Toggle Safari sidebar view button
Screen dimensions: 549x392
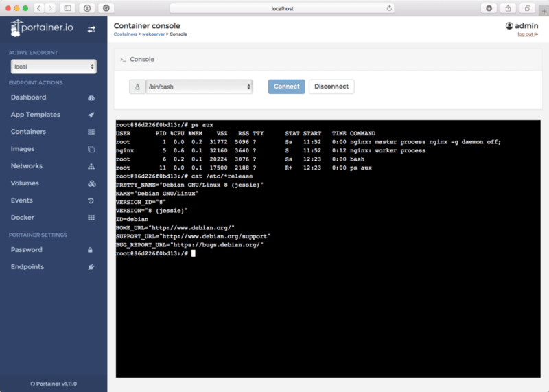pos(67,8)
